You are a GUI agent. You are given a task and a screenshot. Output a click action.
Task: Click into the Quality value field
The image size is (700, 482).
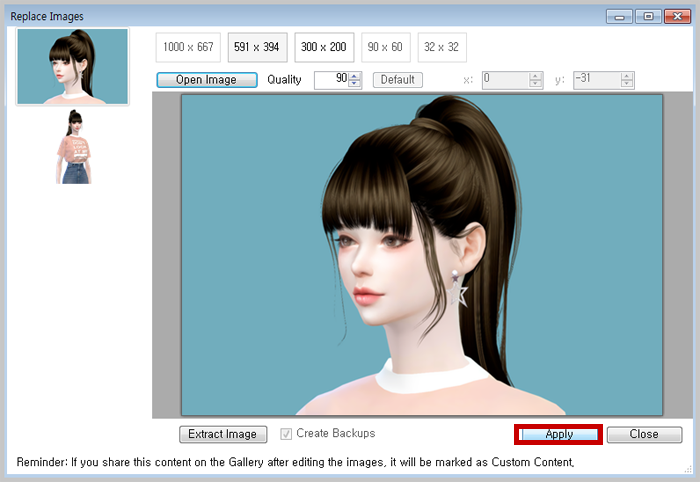(x=332, y=80)
